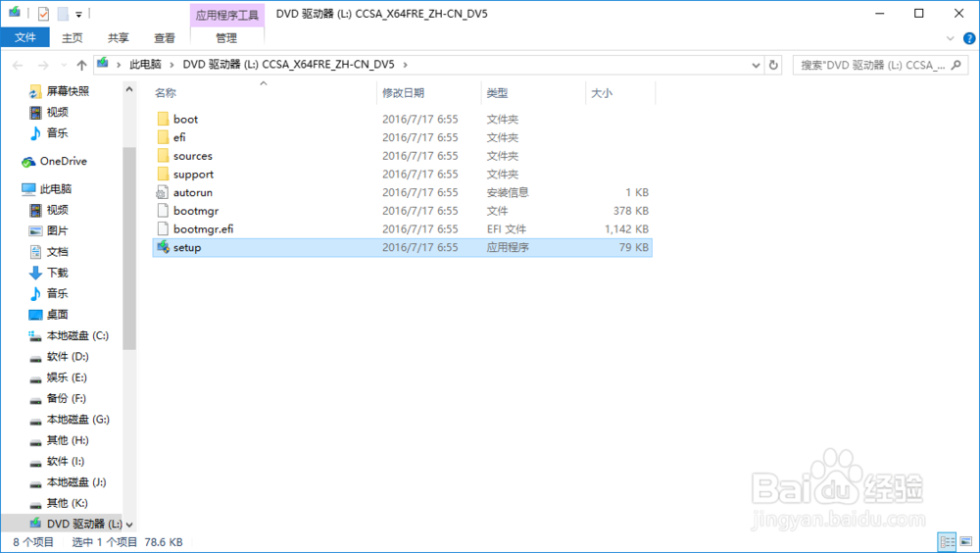Click the navigation pane scrollbar thumb

tap(129, 248)
